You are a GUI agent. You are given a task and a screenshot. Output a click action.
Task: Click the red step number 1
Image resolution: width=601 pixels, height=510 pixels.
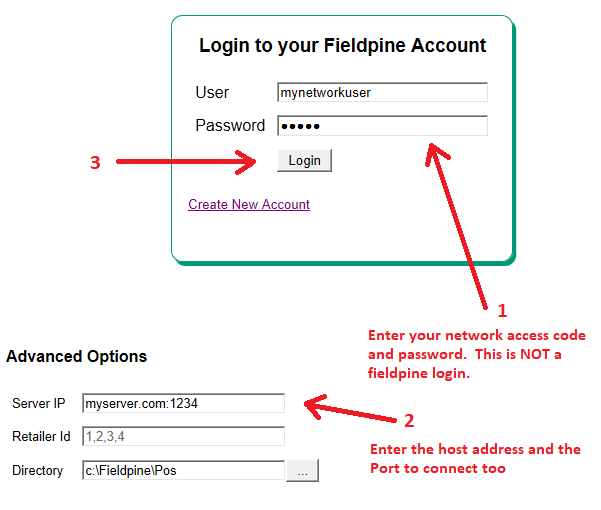click(x=503, y=310)
